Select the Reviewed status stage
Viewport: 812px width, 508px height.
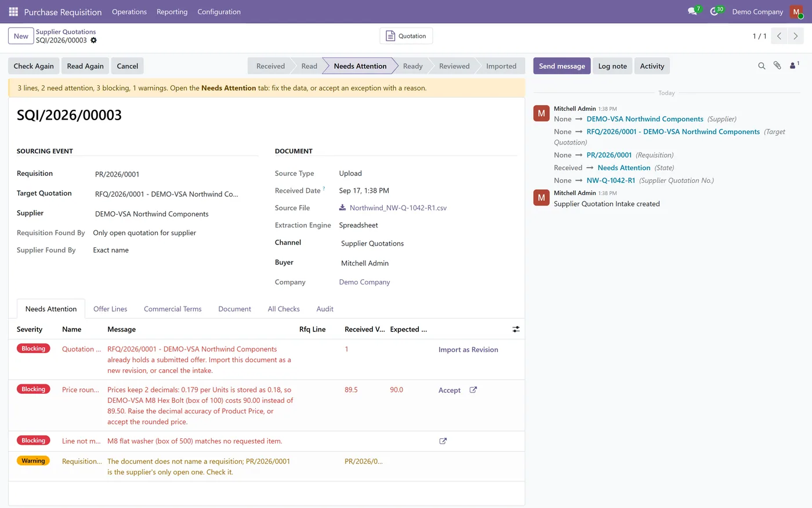click(x=454, y=66)
